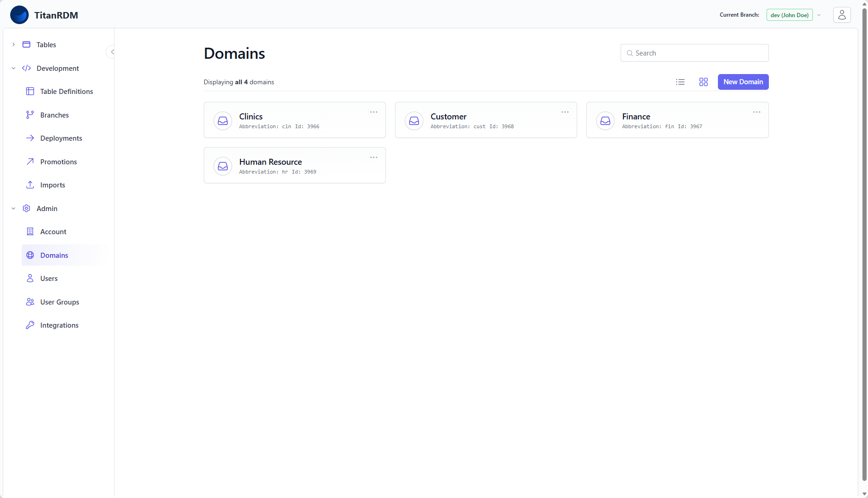Screen dimensions: 868x498
Task: Open the Customer domain
Action: point(486,120)
